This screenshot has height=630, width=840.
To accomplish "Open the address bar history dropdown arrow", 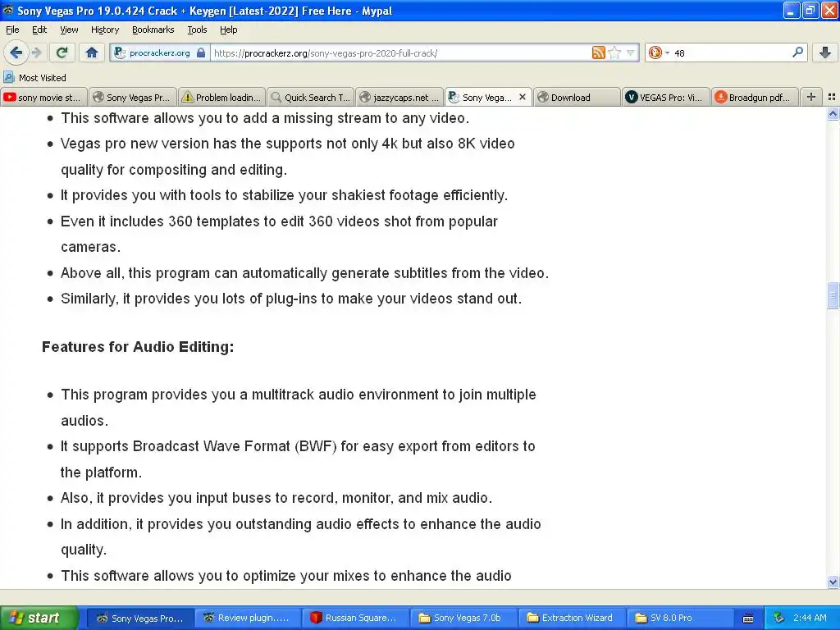I will pos(631,52).
